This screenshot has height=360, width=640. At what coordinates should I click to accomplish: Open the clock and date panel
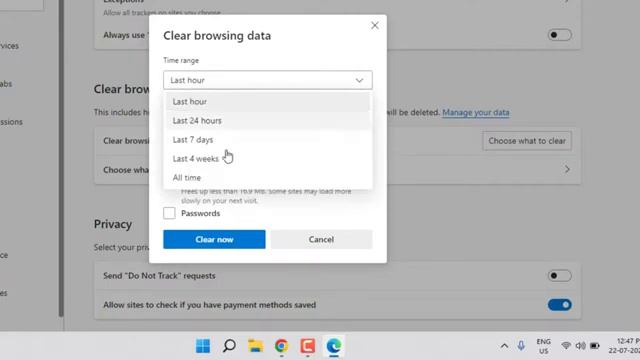tap(624, 346)
